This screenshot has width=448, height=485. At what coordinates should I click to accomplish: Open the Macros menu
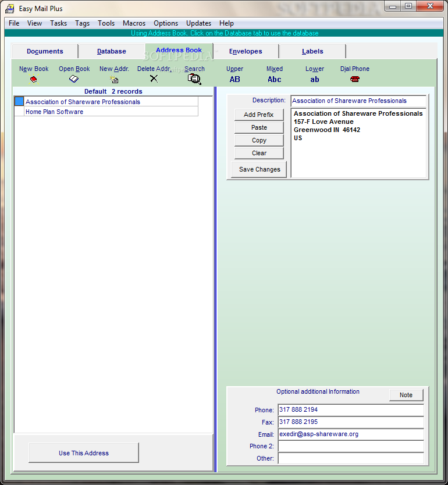click(x=134, y=23)
